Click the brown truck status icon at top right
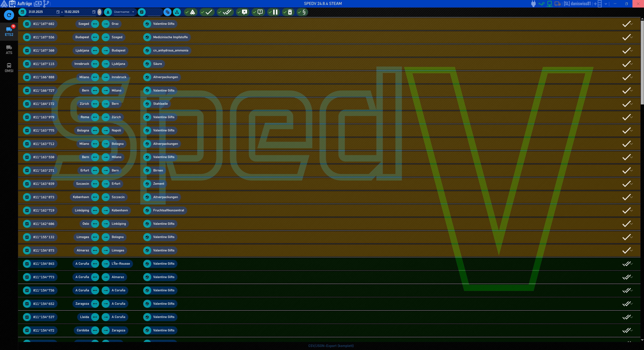The width and height of the screenshot is (644, 350). click(x=557, y=4)
